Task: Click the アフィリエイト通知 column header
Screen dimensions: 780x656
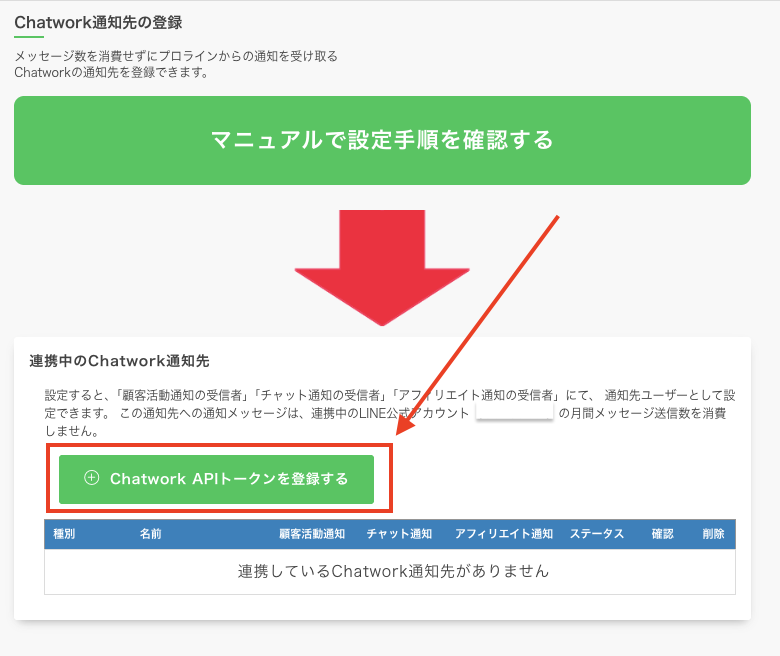Action: click(x=503, y=534)
